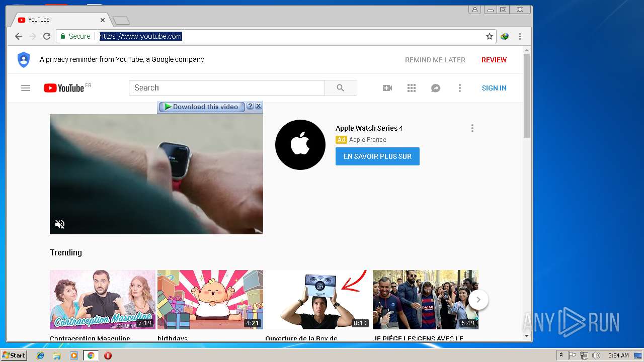This screenshot has width=644, height=362.
Task: Show hidden tray icons arrow
Action: (x=561, y=355)
